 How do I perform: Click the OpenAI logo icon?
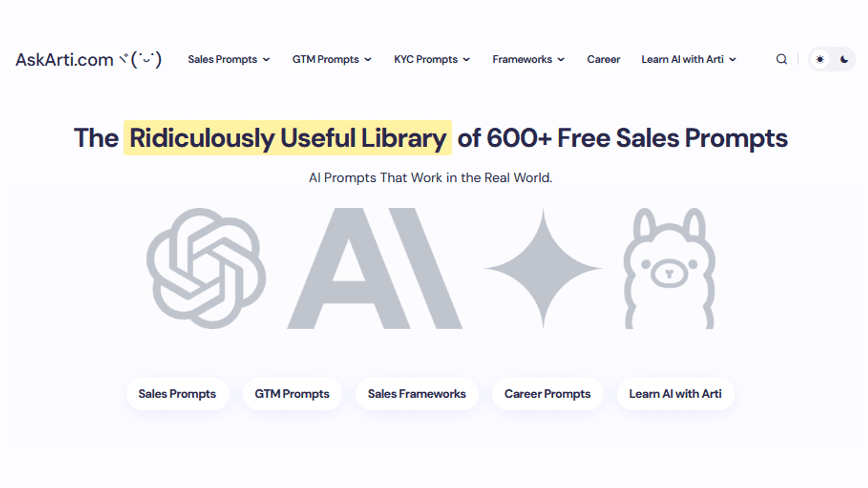tap(206, 268)
